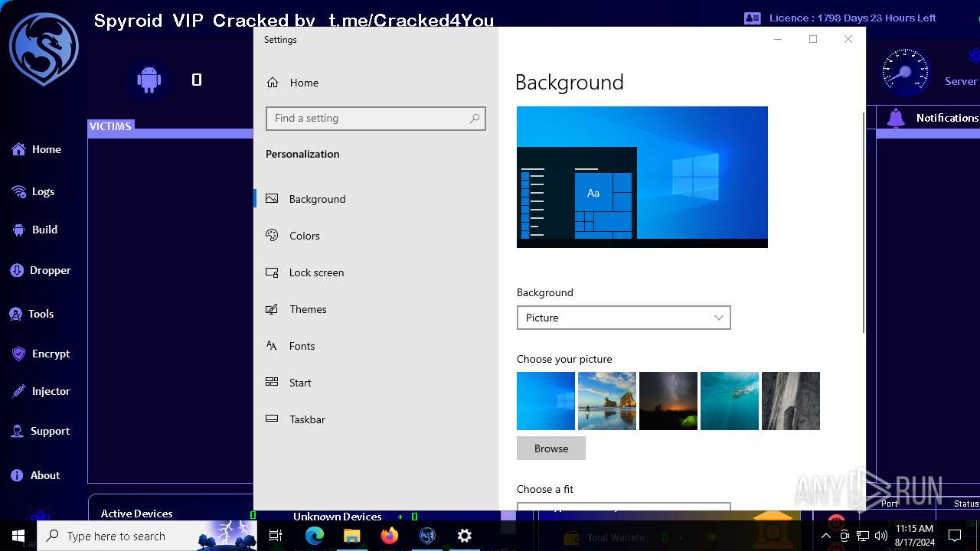980x551 pixels.
Task: Open the Windows Start menu
Action: tap(18, 536)
